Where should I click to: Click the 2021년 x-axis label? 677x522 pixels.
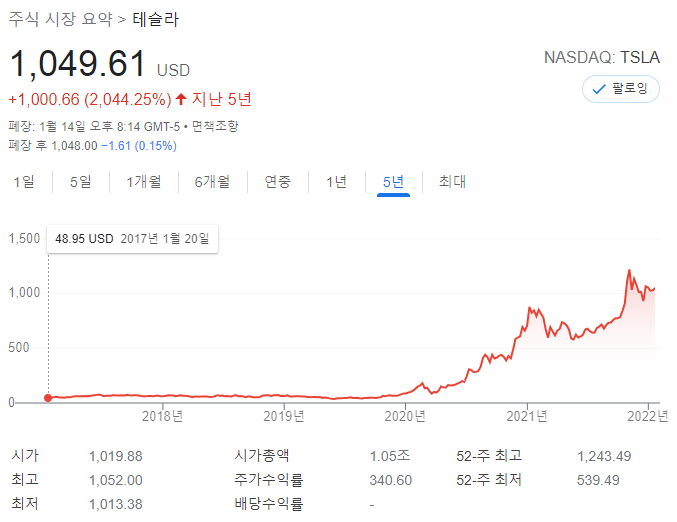[x=527, y=416]
